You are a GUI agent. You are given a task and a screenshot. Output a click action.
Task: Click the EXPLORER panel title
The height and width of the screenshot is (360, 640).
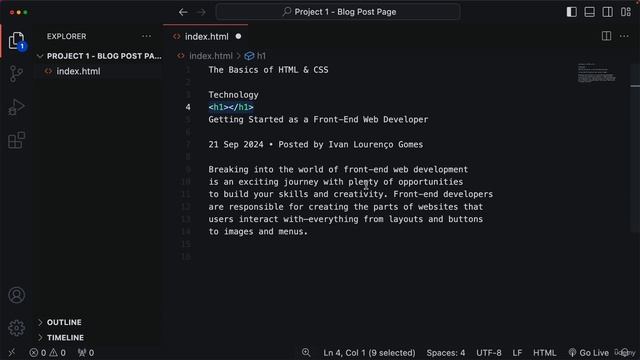coord(67,36)
